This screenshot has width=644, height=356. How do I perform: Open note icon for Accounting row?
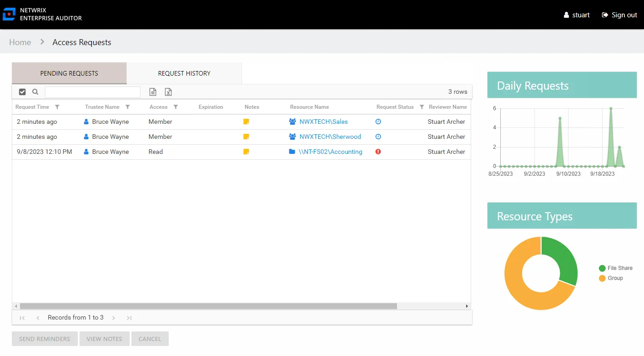(247, 152)
